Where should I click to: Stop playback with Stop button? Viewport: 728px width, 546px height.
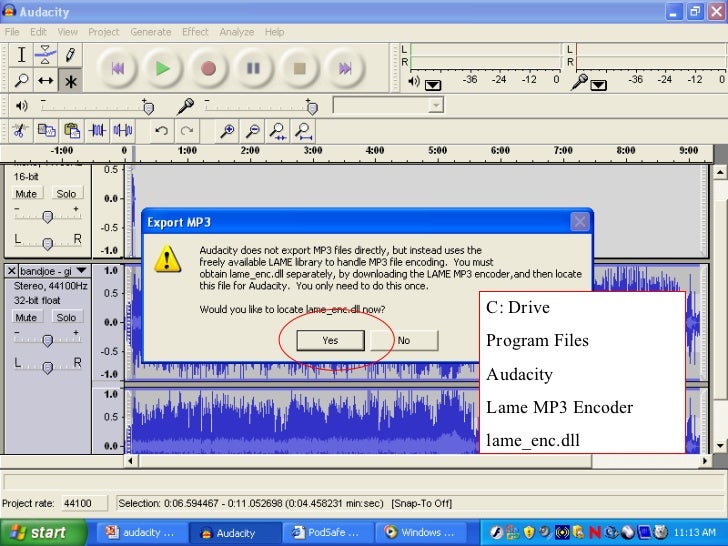[299, 69]
